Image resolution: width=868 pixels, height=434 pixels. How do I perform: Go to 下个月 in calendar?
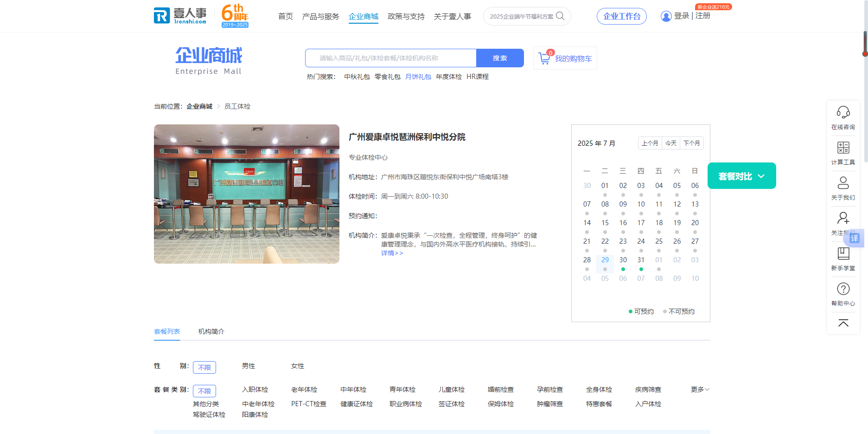click(x=692, y=143)
